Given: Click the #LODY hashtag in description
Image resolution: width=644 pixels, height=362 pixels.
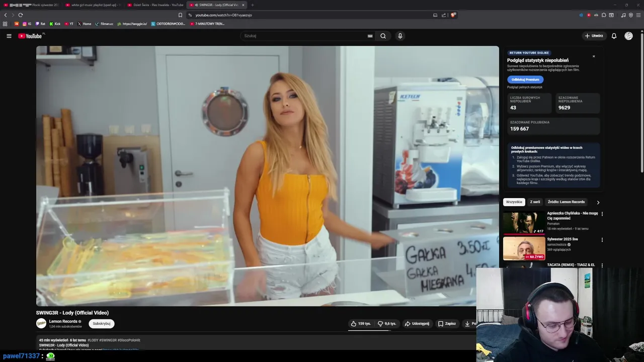Looking at the screenshot, I should 93,340.
